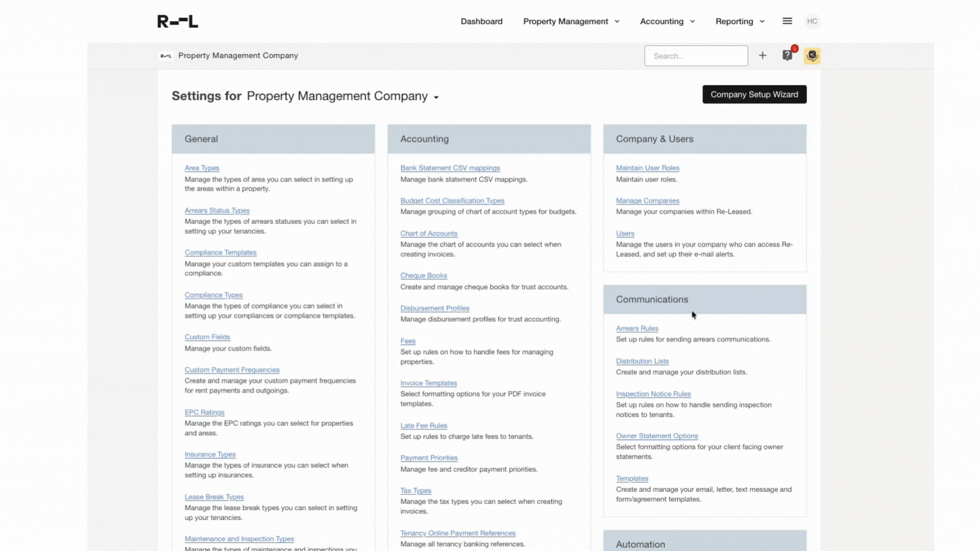980x551 pixels.
Task: Open the Reporting navigation dropdown
Action: coord(740,21)
